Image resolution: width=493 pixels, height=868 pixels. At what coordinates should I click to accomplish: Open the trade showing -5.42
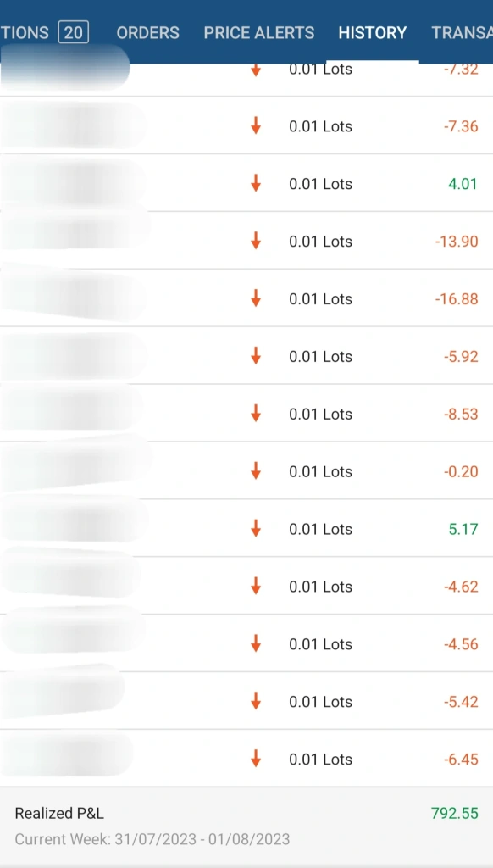click(246, 701)
